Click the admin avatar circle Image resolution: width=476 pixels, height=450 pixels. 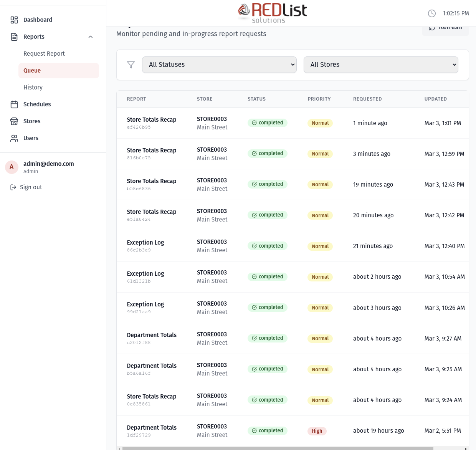(x=12, y=167)
